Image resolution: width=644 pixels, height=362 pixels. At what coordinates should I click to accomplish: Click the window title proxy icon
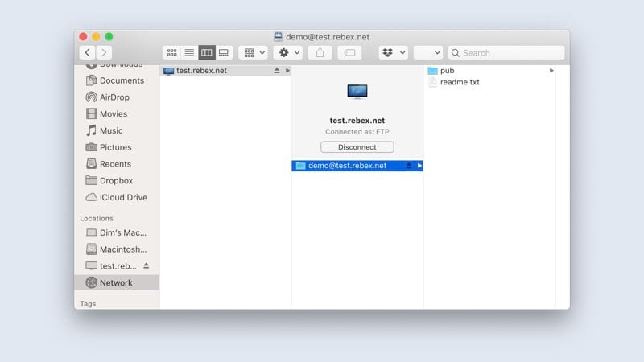pyautogui.click(x=278, y=36)
